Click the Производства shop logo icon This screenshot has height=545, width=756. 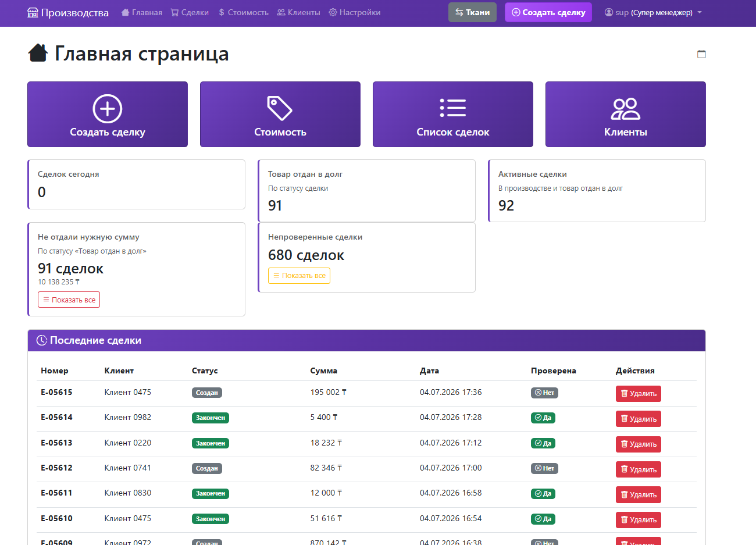pyautogui.click(x=33, y=12)
